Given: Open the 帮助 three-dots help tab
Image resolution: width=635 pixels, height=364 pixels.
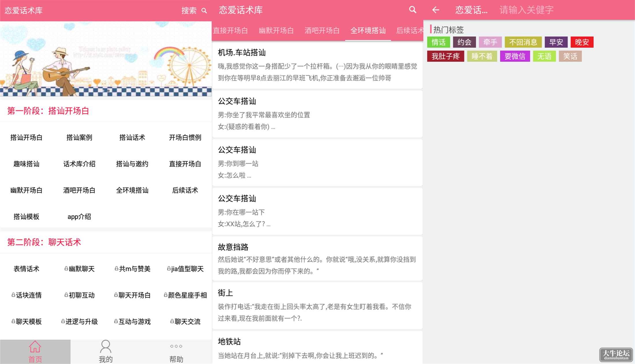Looking at the screenshot, I should [176, 351].
